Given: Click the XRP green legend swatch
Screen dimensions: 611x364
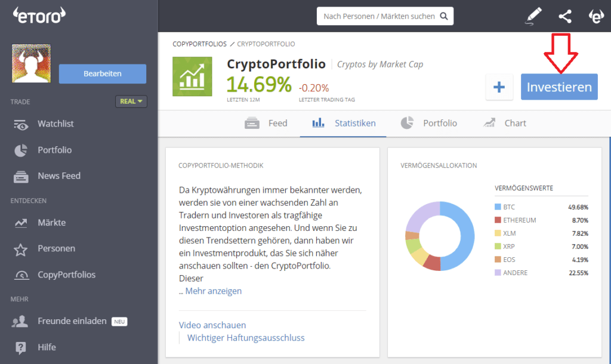Looking at the screenshot, I should pyautogui.click(x=498, y=246).
